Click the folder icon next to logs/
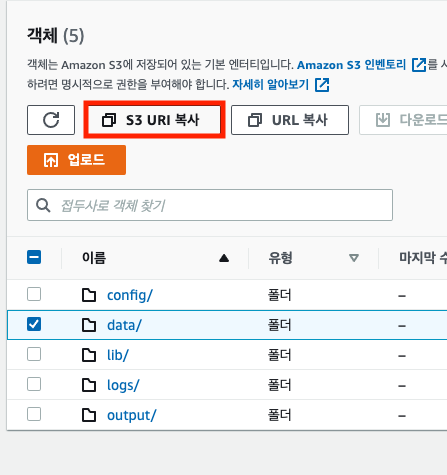 89,385
